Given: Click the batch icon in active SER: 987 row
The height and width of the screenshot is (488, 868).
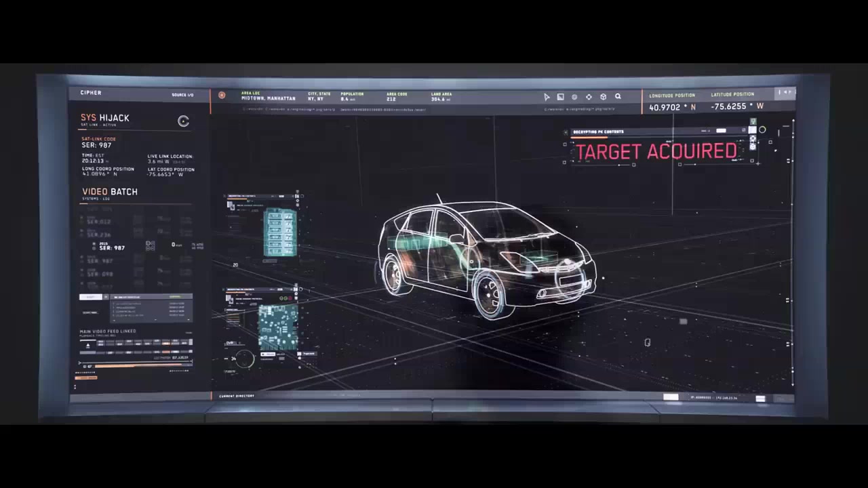Looking at the screenshot, I should click(x=151, y=245).
